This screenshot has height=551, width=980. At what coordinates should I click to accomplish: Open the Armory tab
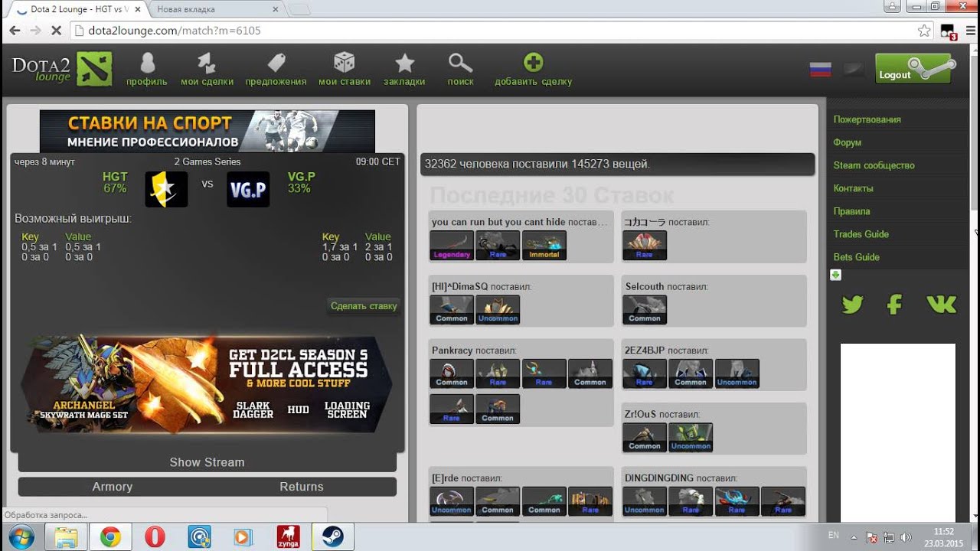pos(113,487)
